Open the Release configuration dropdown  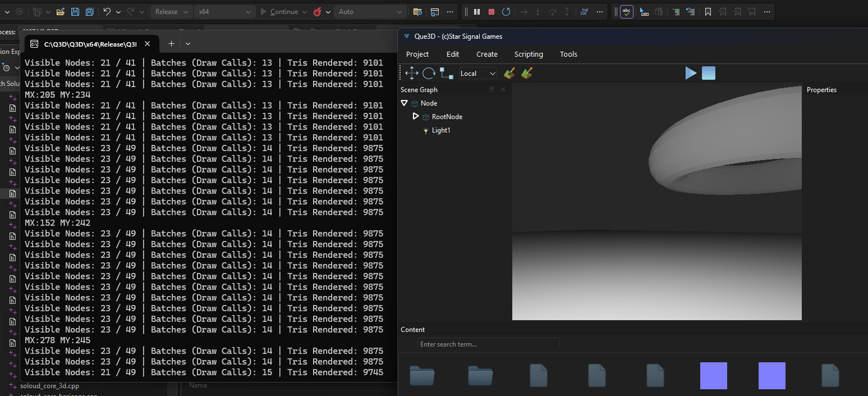coord(172,12)
